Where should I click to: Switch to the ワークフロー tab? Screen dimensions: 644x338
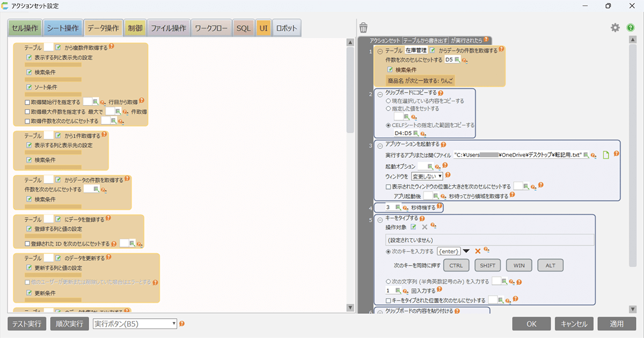(x=211, y=28)
